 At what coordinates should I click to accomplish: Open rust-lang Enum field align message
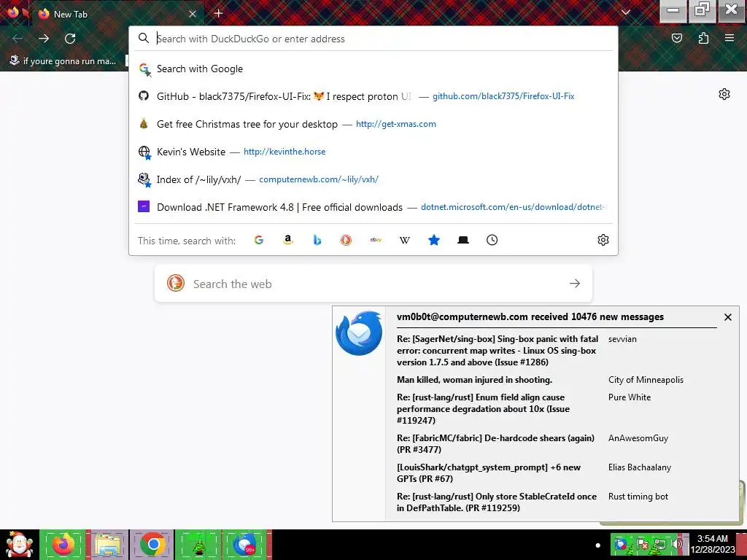click(x=483, y=408)
